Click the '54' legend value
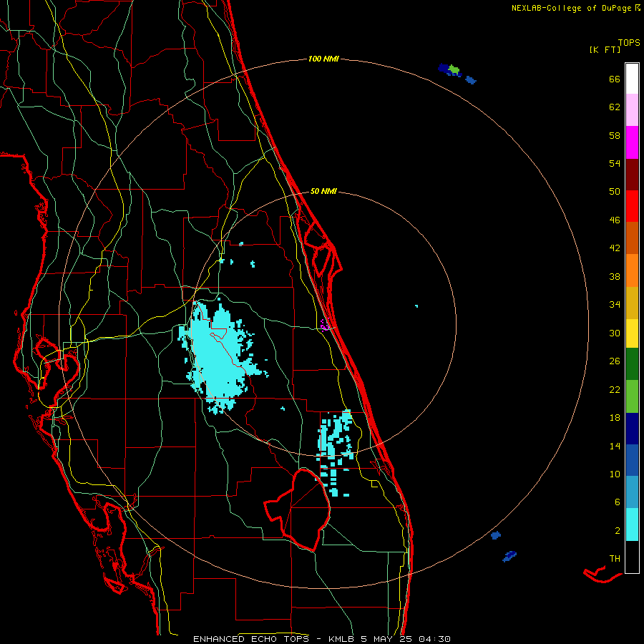The height and width of the screenshot is (644, 644). (x=615, y=163)
